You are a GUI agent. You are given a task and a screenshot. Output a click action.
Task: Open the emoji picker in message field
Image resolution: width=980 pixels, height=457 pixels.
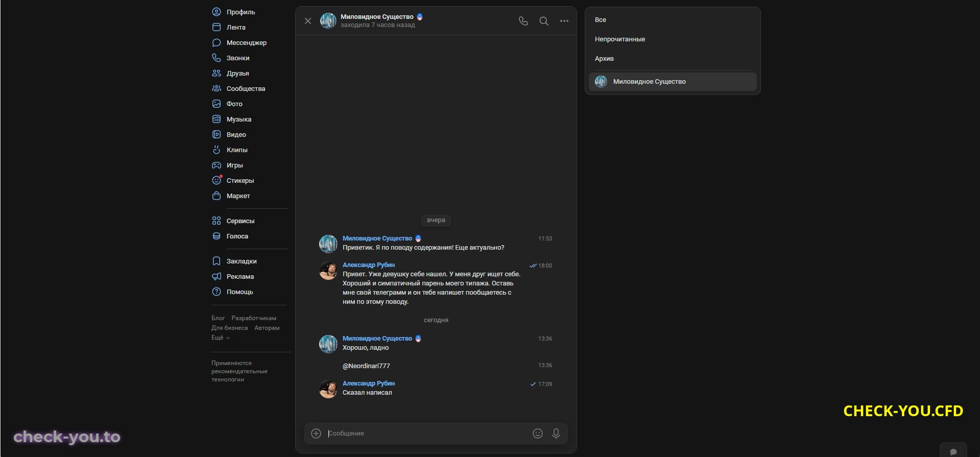point(538,433)
